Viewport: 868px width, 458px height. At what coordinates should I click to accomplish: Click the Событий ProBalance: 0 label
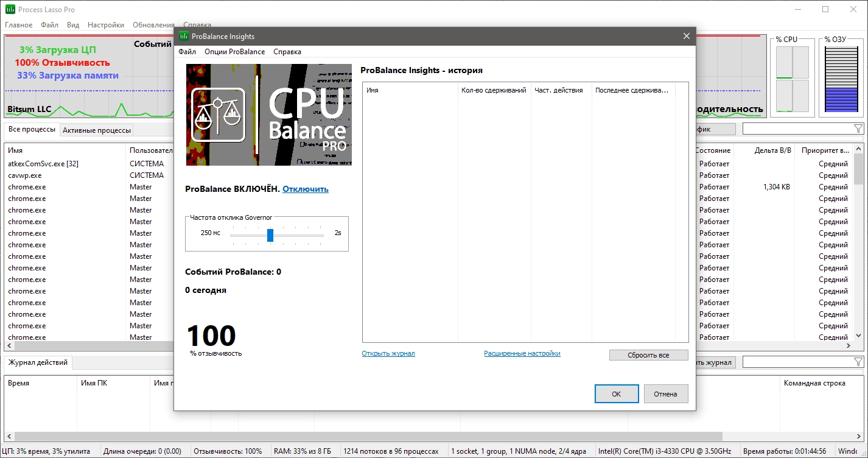pyautogui.click(x=233, y=272)
